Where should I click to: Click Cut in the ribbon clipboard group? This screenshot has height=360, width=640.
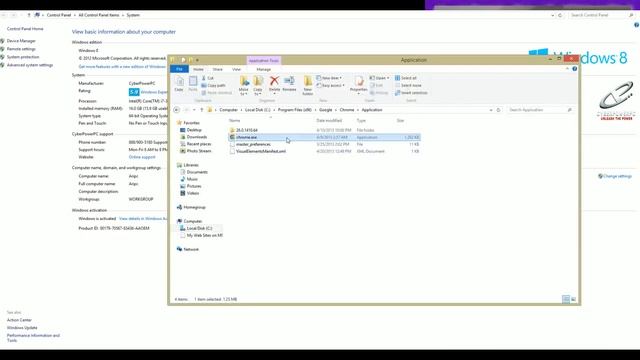(208, 78)
